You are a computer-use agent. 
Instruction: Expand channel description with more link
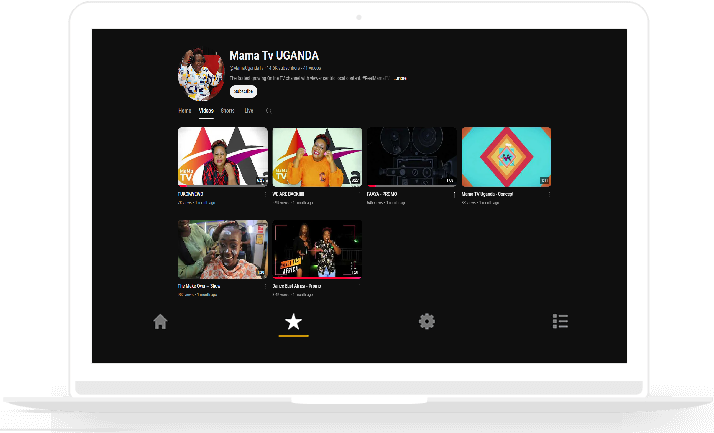pyautogui.click(x=401, y=78)
